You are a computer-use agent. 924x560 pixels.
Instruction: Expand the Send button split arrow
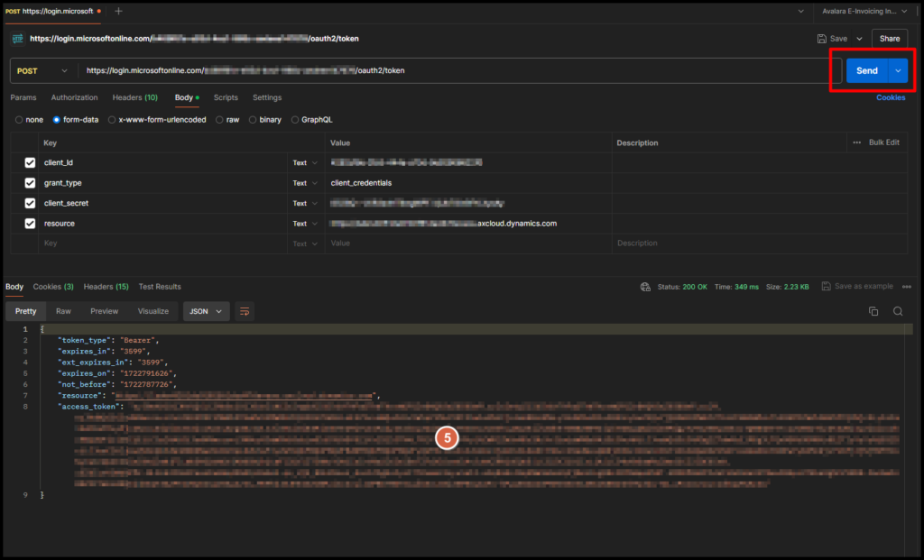[897, 70]
